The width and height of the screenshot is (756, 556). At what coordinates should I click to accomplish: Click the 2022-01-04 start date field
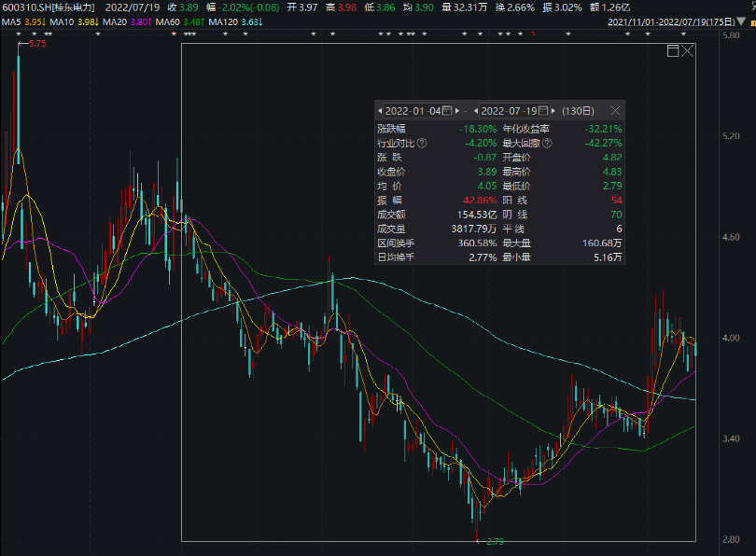click(413, 111)
